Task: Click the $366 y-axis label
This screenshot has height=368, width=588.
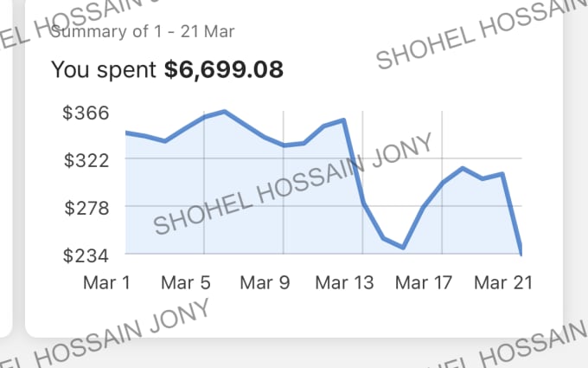Action: (x=86, y=113)
